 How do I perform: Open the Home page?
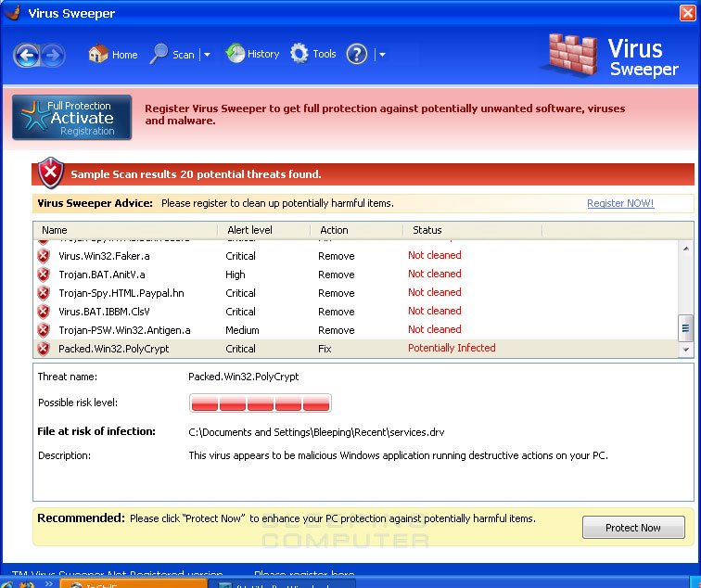coord(113,54)
